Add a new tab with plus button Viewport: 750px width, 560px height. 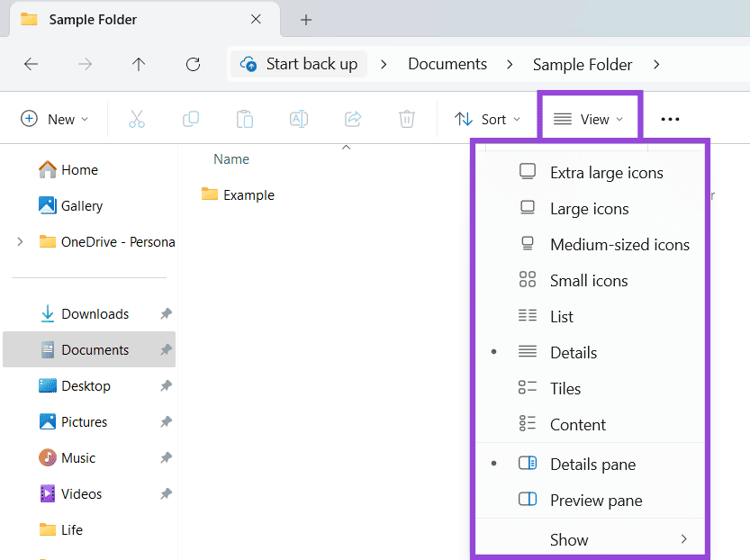[306, 19]
